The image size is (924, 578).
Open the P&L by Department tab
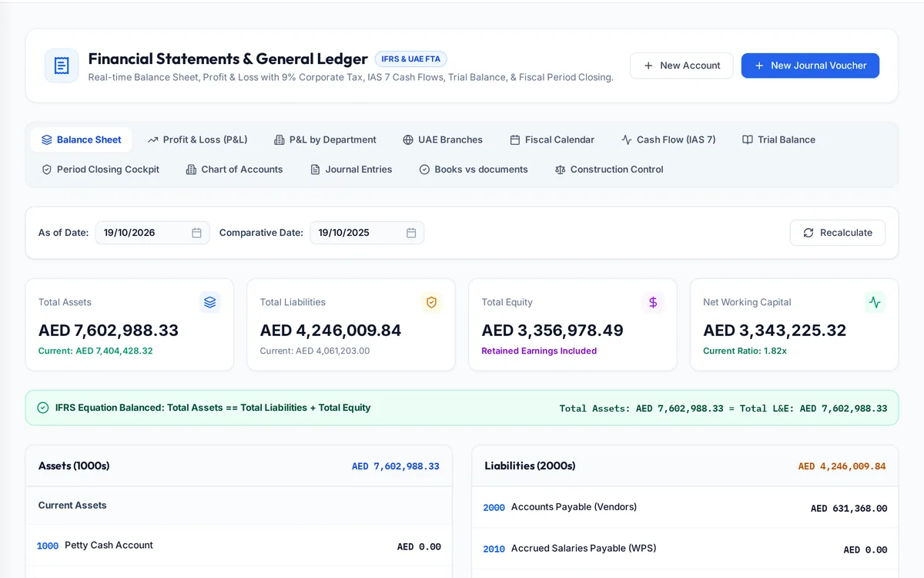coord(325,139)
